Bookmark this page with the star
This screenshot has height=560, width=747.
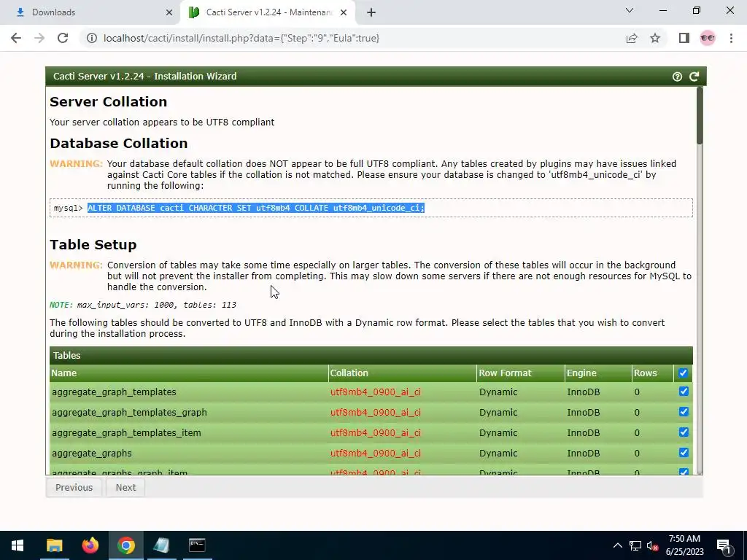(655, 38)
